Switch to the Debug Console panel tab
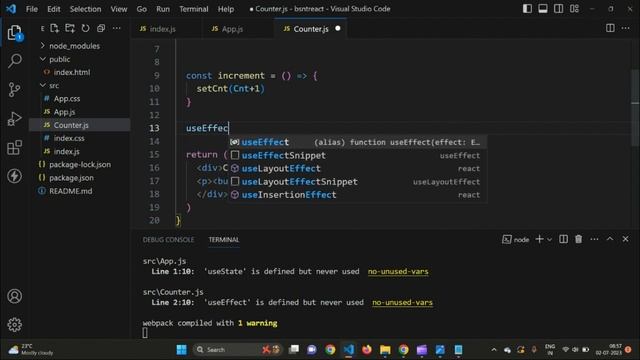 [168, 240]
